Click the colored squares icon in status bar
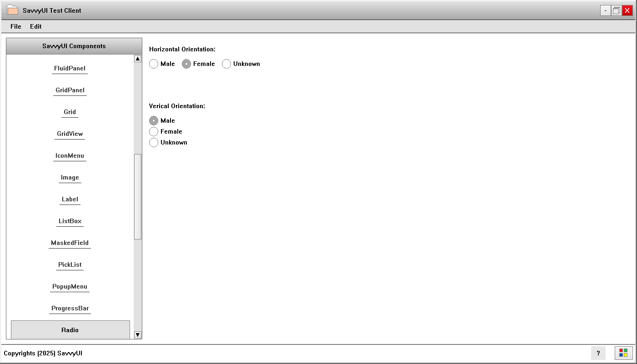The image size is (637, 364). coord(623,353)
